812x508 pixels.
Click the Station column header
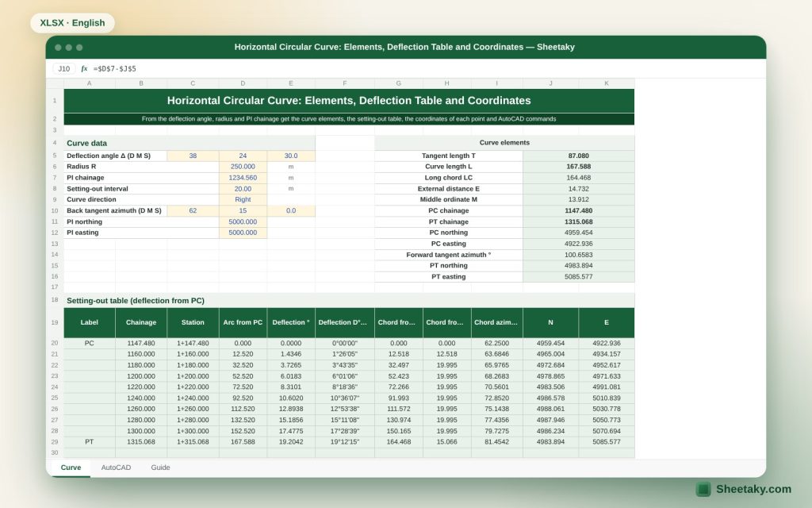(193, 322)
